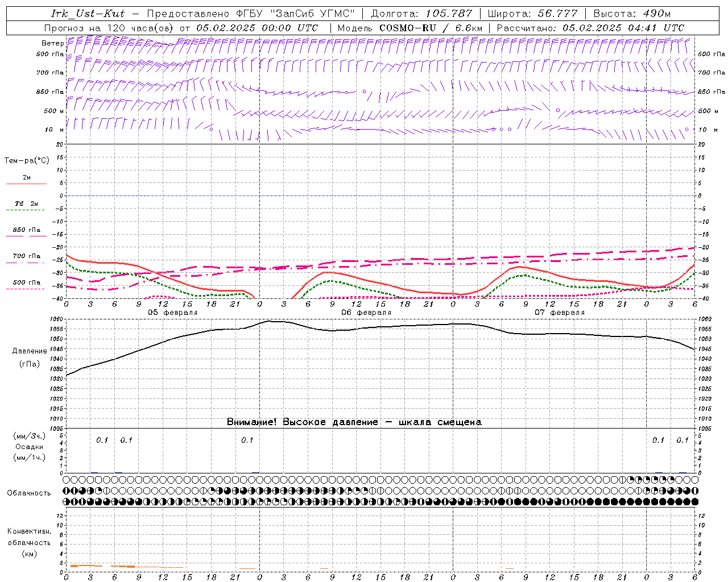
Task: Click the Ветер label at top left
Action: 52,43
